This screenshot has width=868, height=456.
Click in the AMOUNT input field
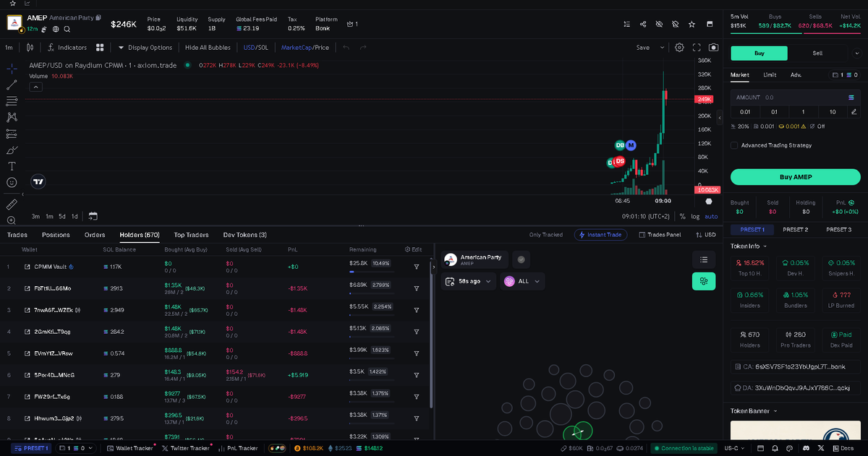tap(795, 97)
